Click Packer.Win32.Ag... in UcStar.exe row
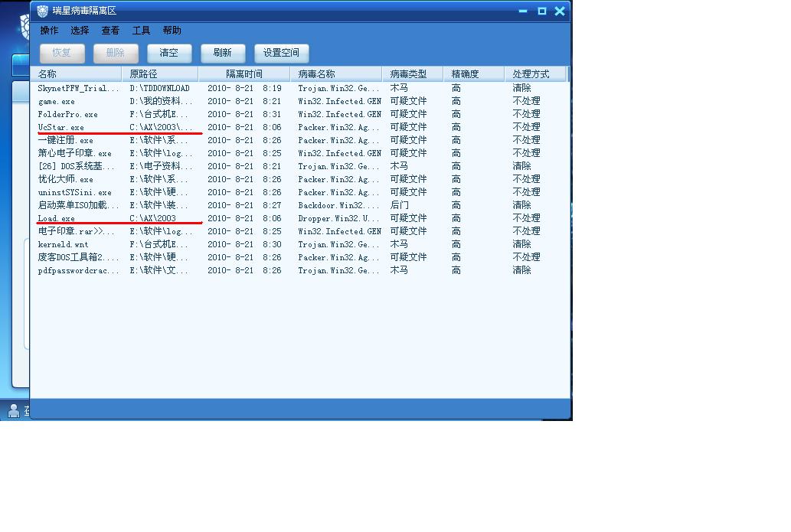 (338, 128)
